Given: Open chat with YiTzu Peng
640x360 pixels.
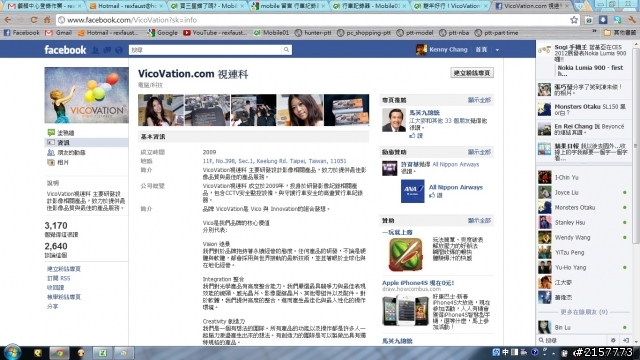Looking at the screenshot, I should 584,253.
